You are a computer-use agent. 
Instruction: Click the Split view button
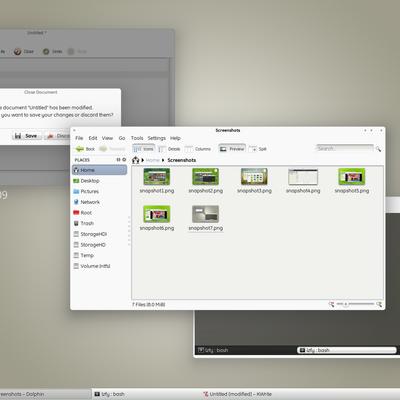[258, 149]
